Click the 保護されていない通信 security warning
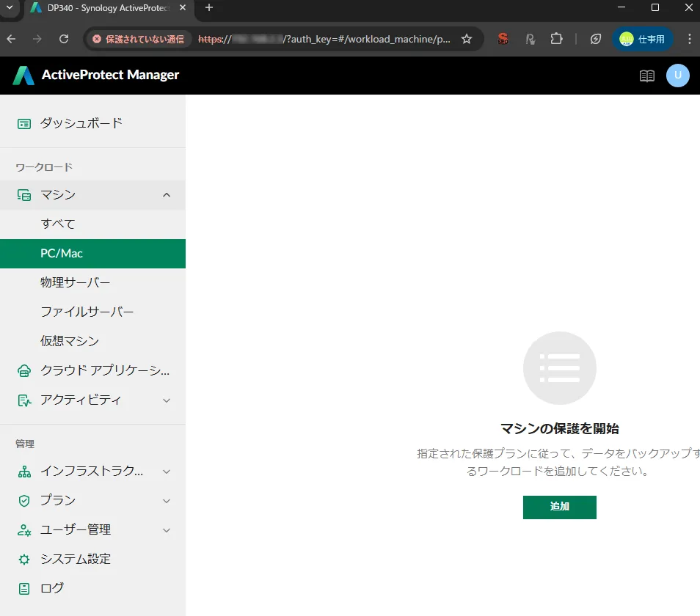700x616 pixels. [139, 40]
